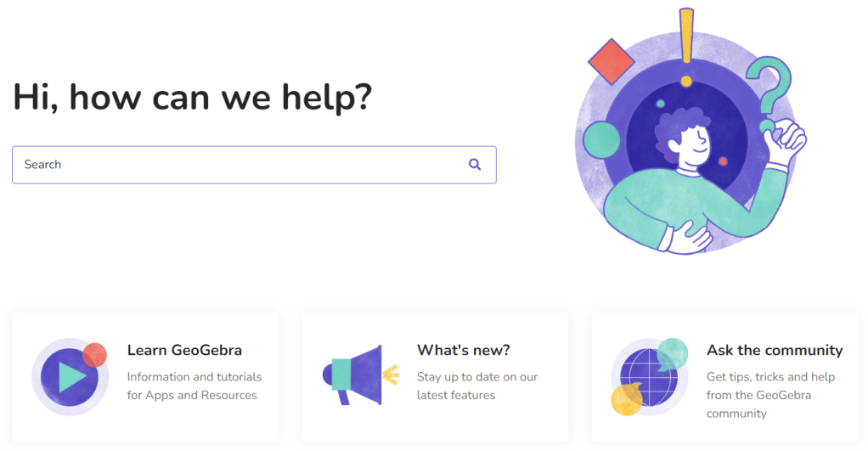The height and width of the screenshot is (451, 868).
Task: Click the magnifying glass search icon
Action: [x=475, y=165]
